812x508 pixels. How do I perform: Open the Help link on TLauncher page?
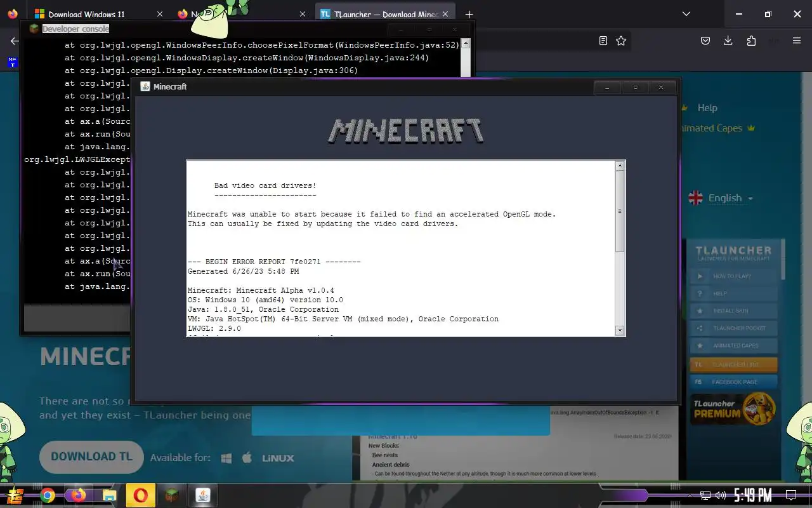[707, 108]
